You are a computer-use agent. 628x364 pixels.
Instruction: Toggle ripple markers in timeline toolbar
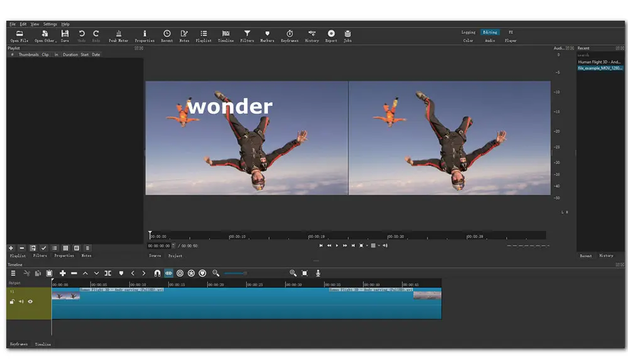[x=202, y=273]
